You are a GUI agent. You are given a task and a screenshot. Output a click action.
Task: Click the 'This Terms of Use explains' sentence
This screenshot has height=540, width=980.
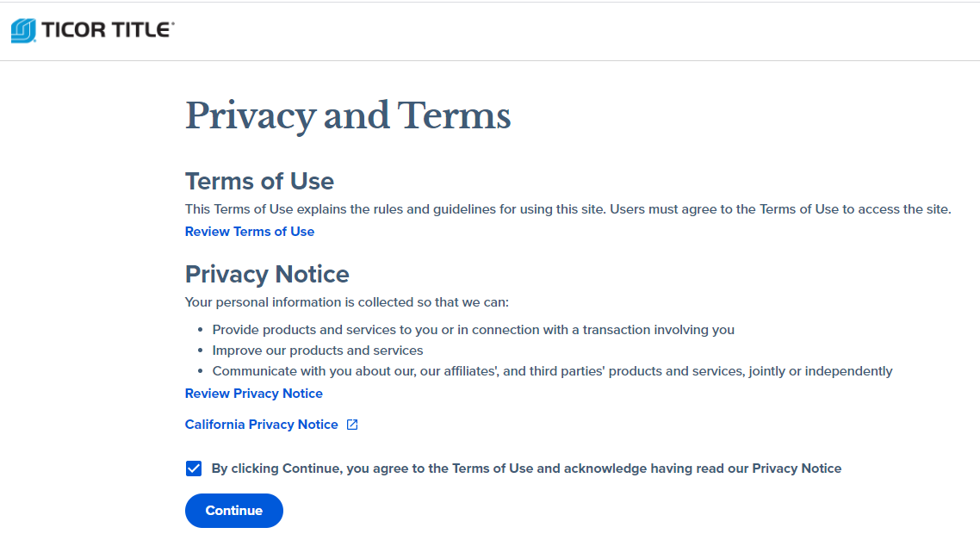[395, 209]
